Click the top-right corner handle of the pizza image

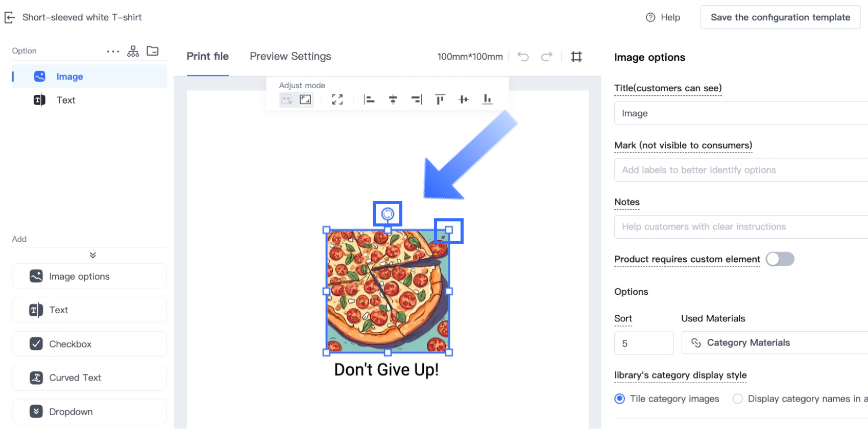pos(449,230)
